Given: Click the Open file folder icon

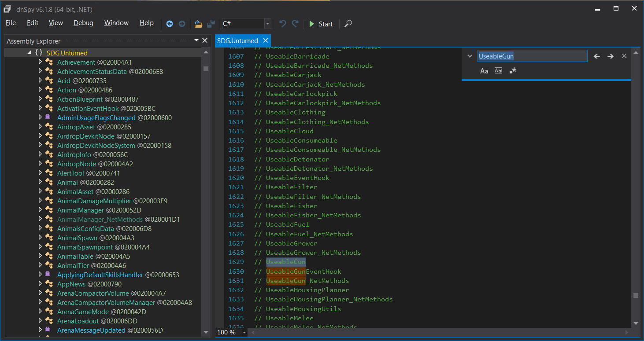Looking at the screenshot, I should (198, 24).
